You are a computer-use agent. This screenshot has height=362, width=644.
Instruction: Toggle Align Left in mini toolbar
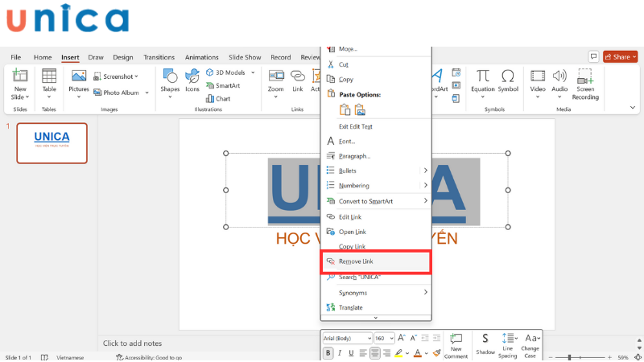point(363,353)
